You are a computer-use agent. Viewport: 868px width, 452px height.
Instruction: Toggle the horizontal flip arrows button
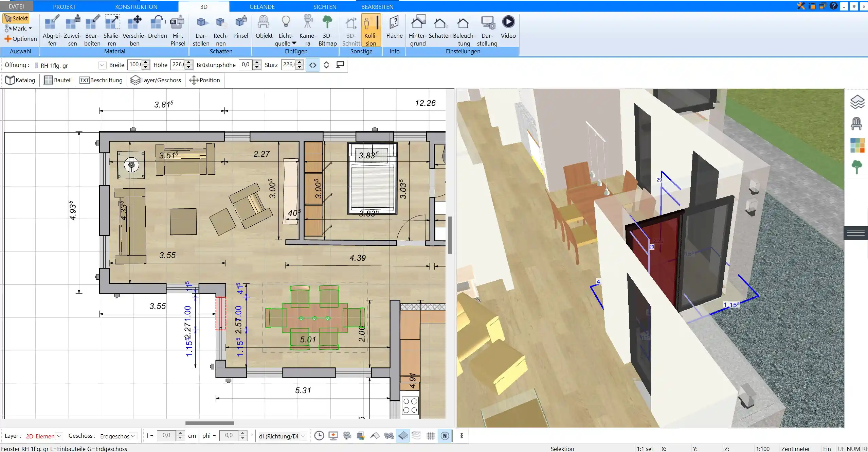point(312,65)
